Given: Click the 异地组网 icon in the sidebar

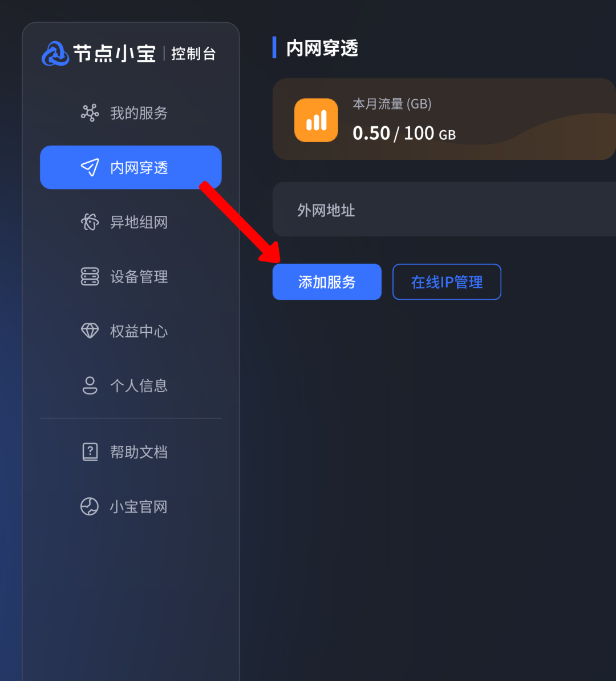Looking at the screenshot, I should click(x=90, y=222).
